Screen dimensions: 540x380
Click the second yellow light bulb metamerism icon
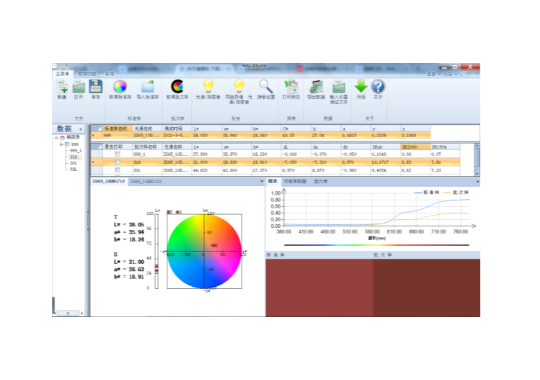pos(239,86)
